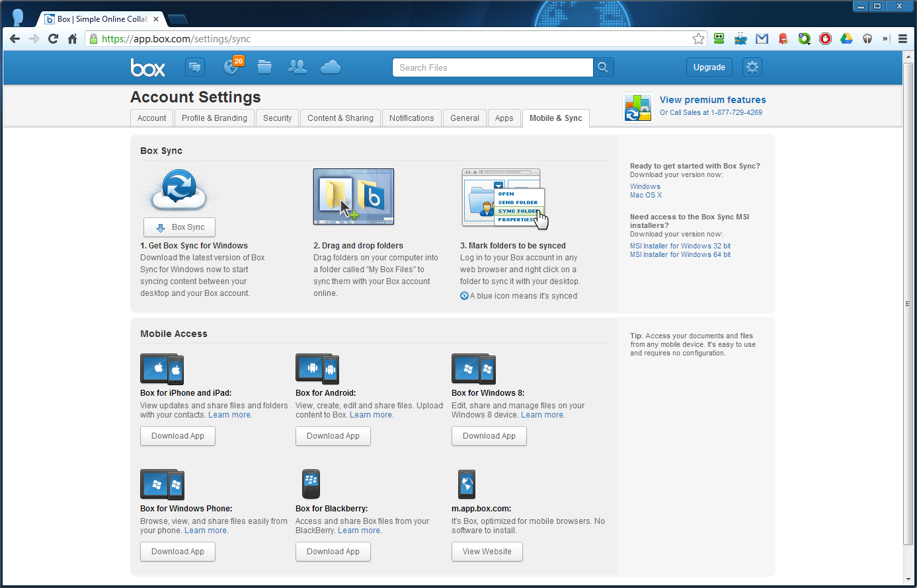Click Learn more under Box for Android
Screen dimensions: 917x588
[x=371, y=415]
